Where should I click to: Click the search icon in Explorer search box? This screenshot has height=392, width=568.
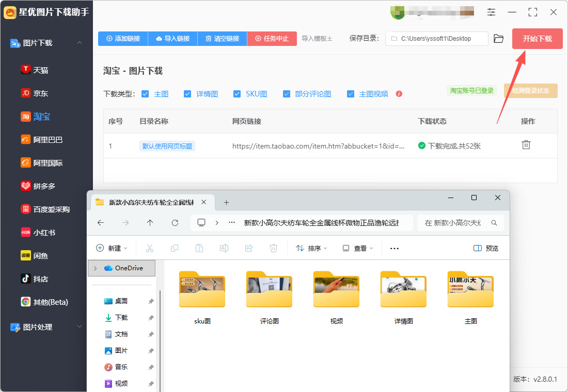494,223
